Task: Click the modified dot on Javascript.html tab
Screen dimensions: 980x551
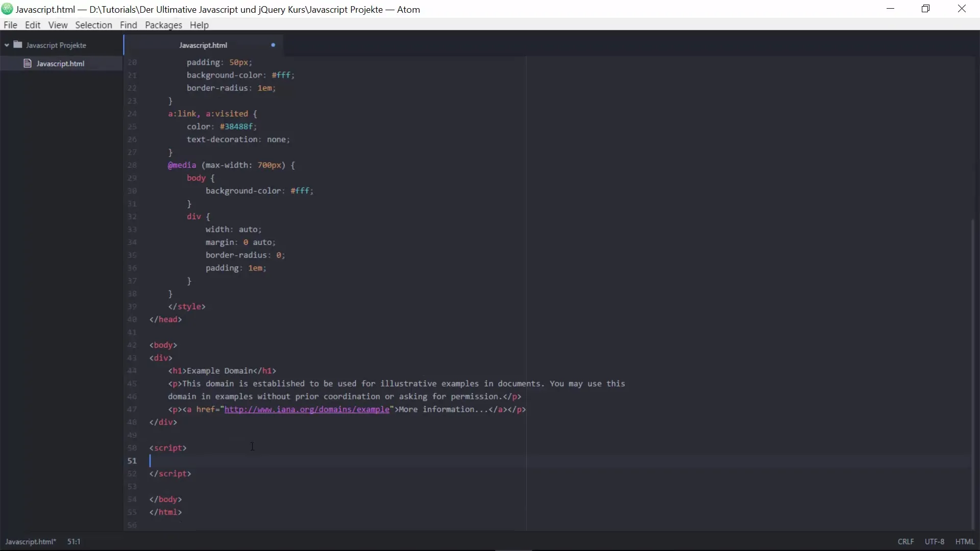Action: click(x=273, y=45)
